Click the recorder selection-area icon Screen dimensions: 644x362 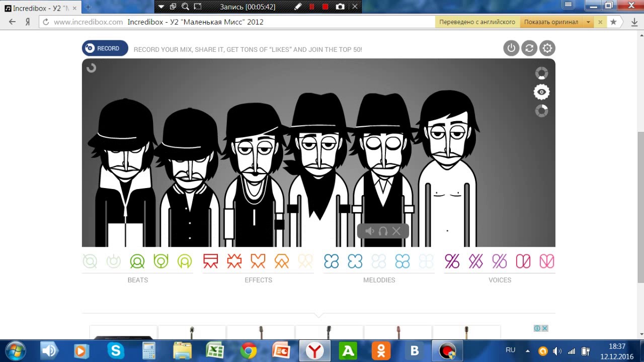pos(198,7)
